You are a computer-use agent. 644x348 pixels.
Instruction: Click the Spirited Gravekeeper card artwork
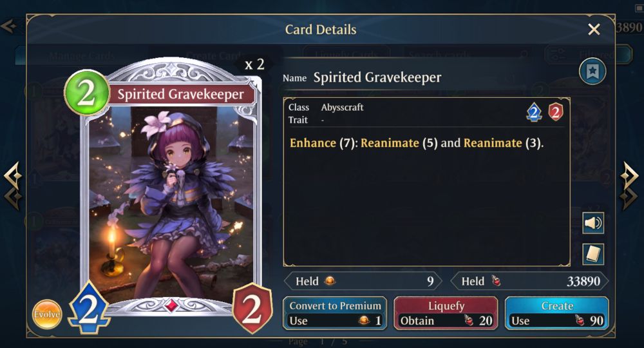point(171,201)
